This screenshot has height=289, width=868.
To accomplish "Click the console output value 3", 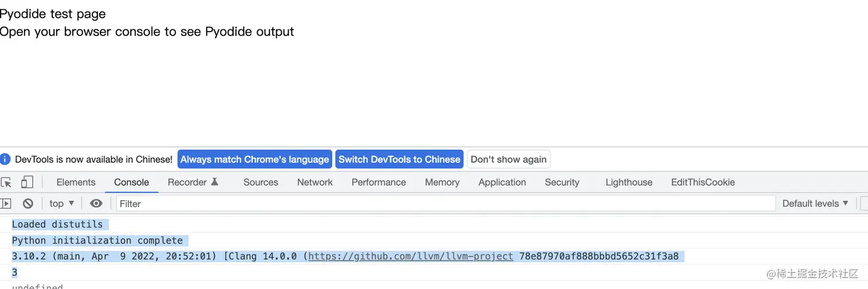I will point(14,272).
